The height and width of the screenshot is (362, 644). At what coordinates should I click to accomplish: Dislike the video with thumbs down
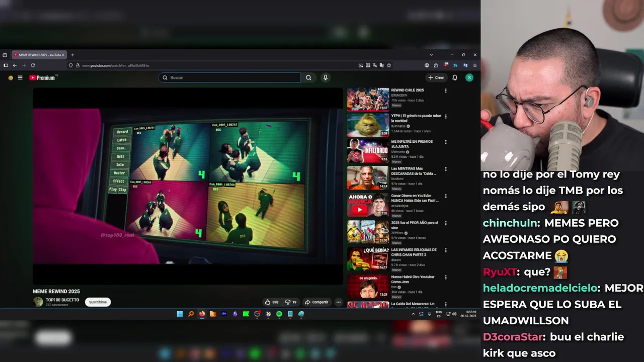click(291, 302)
